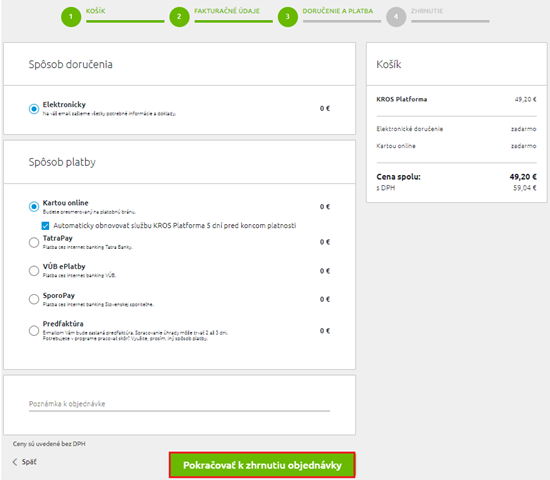Click the step 1 circle icon
The height and width of the screenshot is (480, 550).
[71, 16]
